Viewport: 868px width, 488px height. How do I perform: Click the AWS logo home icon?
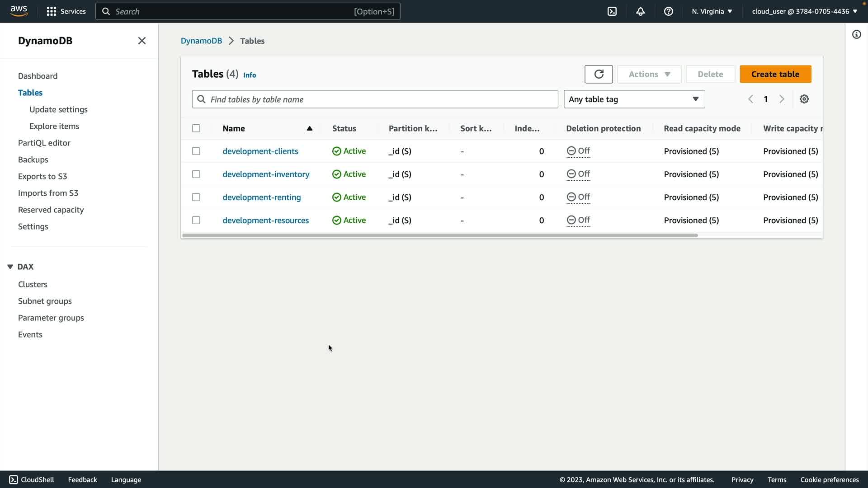pos(19,11)
